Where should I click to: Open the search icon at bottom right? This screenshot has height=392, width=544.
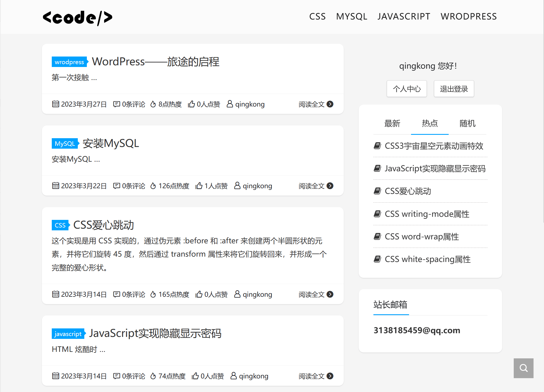click(523, 368)
